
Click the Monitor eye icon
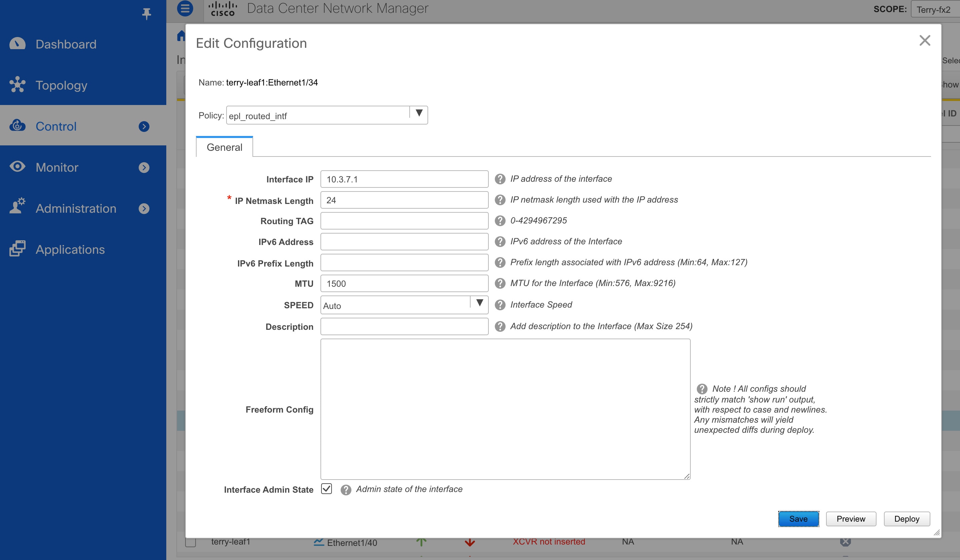[x=18, y=167]
